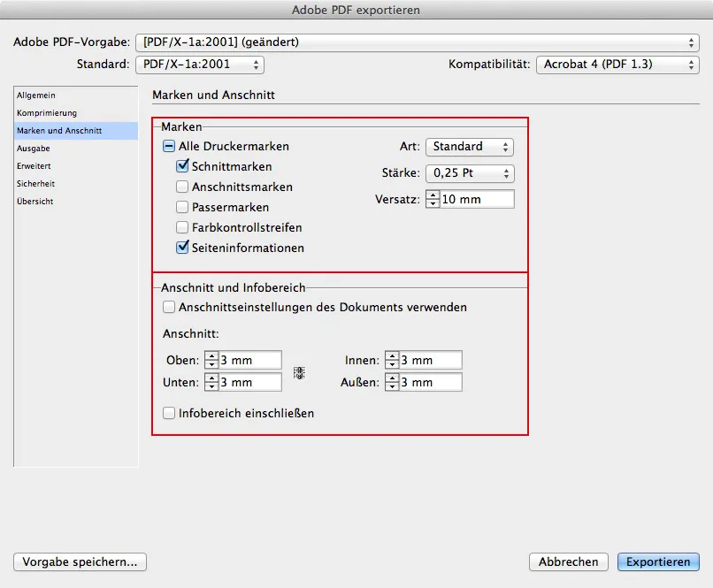
Task: Enable the Passermarken checkbox
Action: point(182,207)
